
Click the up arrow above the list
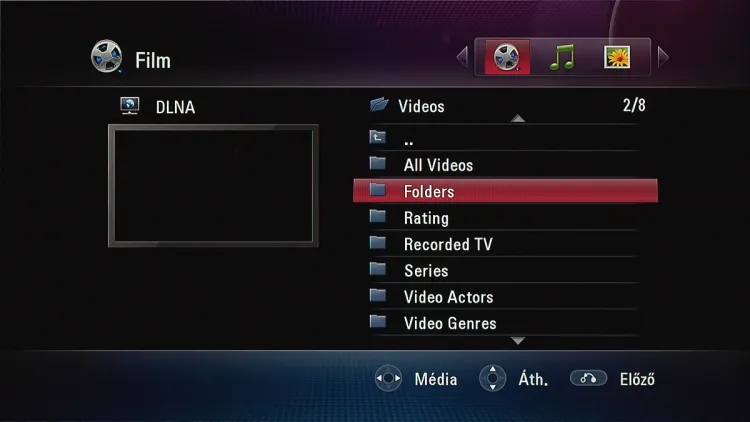(518, 118)
